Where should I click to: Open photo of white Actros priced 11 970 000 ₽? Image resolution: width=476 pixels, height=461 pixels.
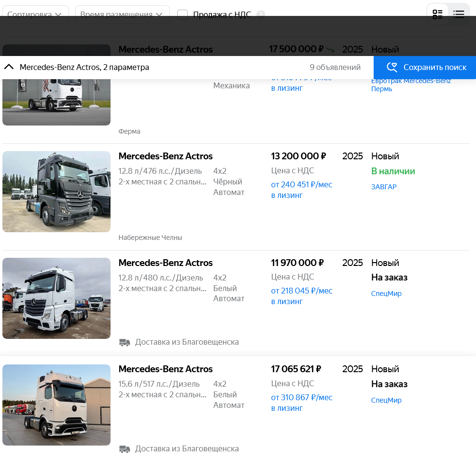(56, 298)
